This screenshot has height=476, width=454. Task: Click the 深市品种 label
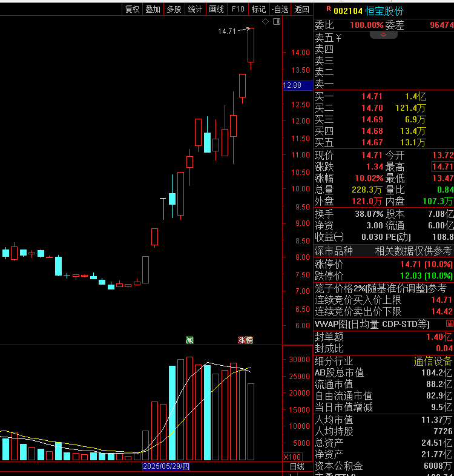pos(334,251)
